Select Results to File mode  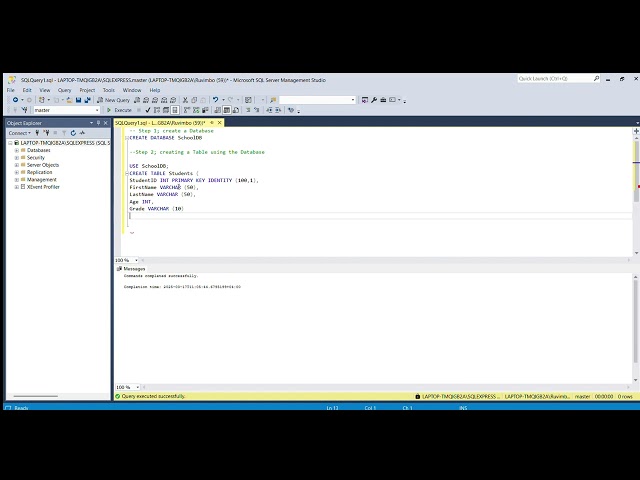(236, 110)
